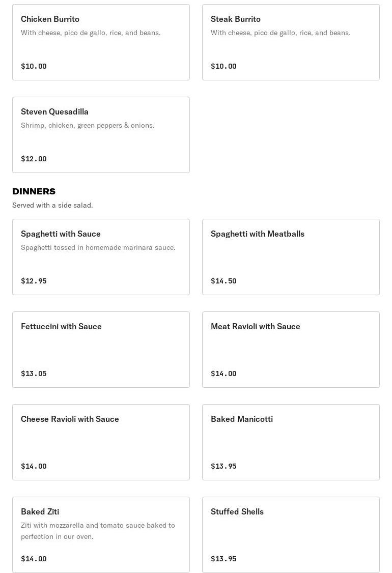Open the Chicken Burrito menu item
Screen dimensions: 392x573
point(101,42)
